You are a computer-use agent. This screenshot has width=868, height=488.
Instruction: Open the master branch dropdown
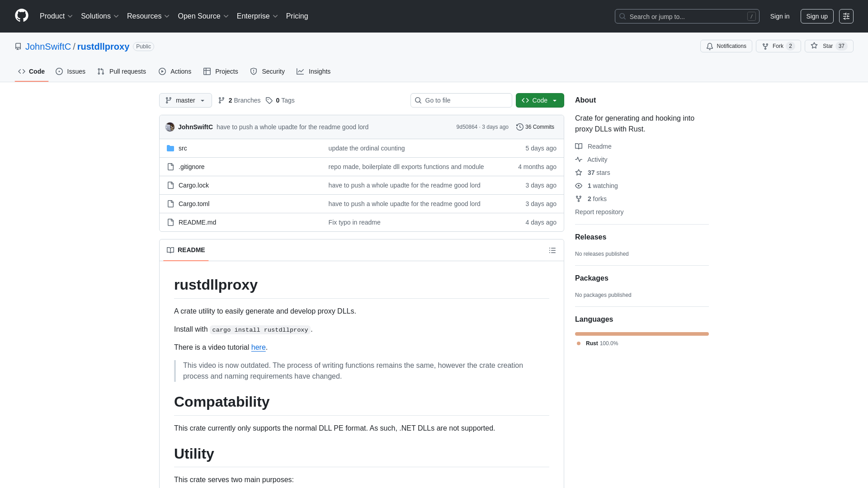pos(185,100)
